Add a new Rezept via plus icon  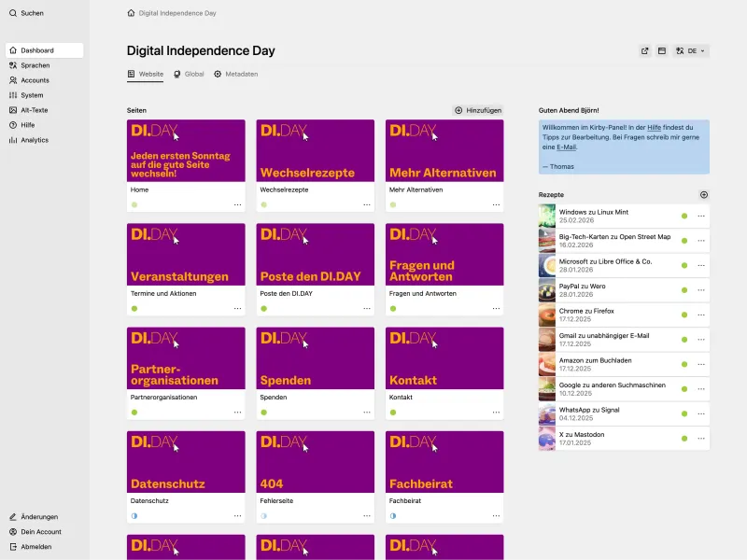pos(705,194)
